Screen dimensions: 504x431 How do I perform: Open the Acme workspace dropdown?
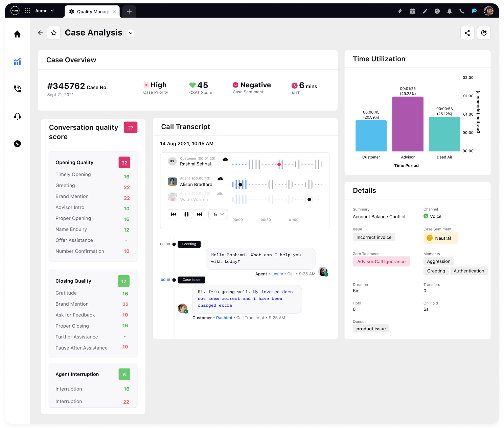click(44, 10)
